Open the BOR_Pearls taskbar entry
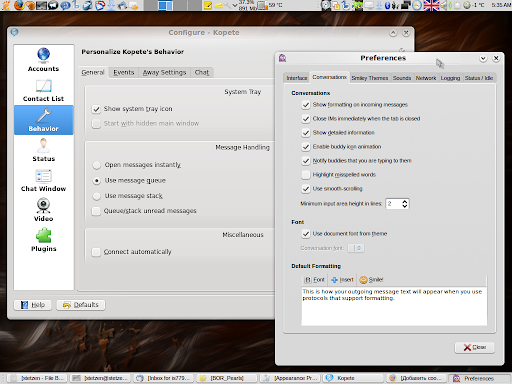The height and width of the screenshot is (384, 512). point(227,378)
